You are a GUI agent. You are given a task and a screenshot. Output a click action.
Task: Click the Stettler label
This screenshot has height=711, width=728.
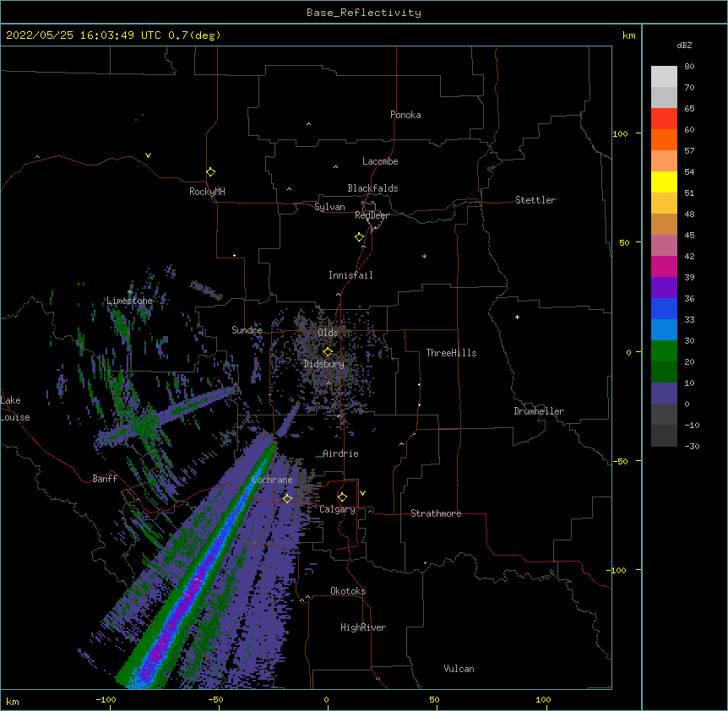(x=535, y=200)
